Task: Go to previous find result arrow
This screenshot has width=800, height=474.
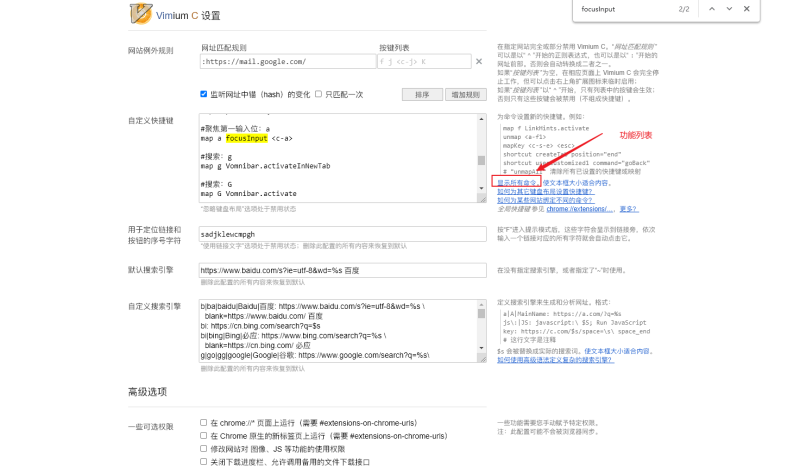Action: pyautogui.click(x=712, y=9)
